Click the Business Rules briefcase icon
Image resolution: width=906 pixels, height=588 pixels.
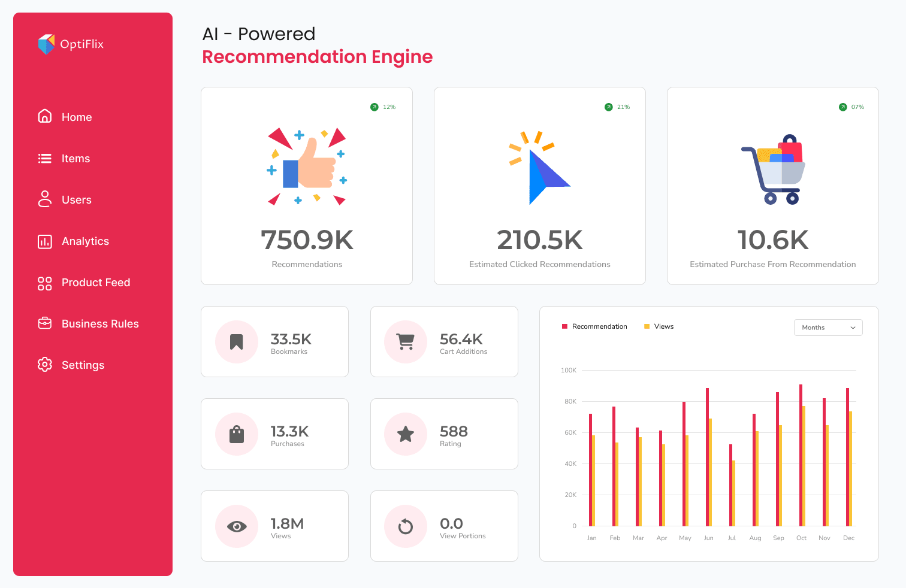[x=45, y=323]
